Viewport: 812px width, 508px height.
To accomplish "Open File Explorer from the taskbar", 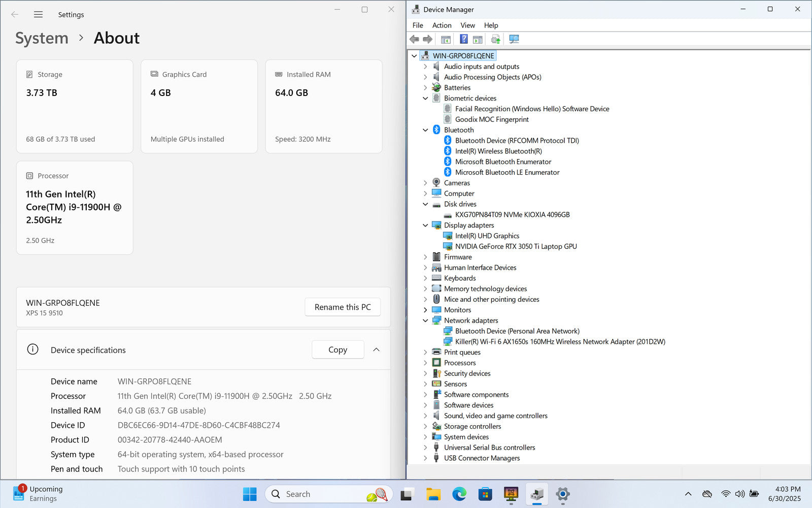I will (x=433, y=494).
